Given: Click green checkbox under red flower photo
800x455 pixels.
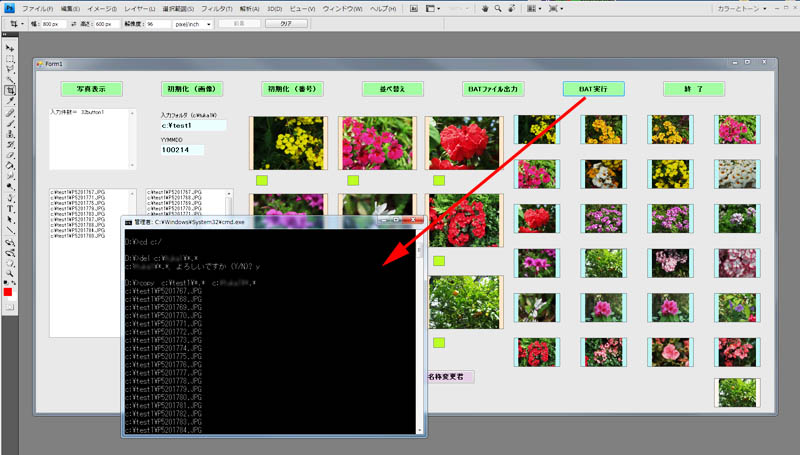Looking at the screenshot, I should [x=438, y=180].
